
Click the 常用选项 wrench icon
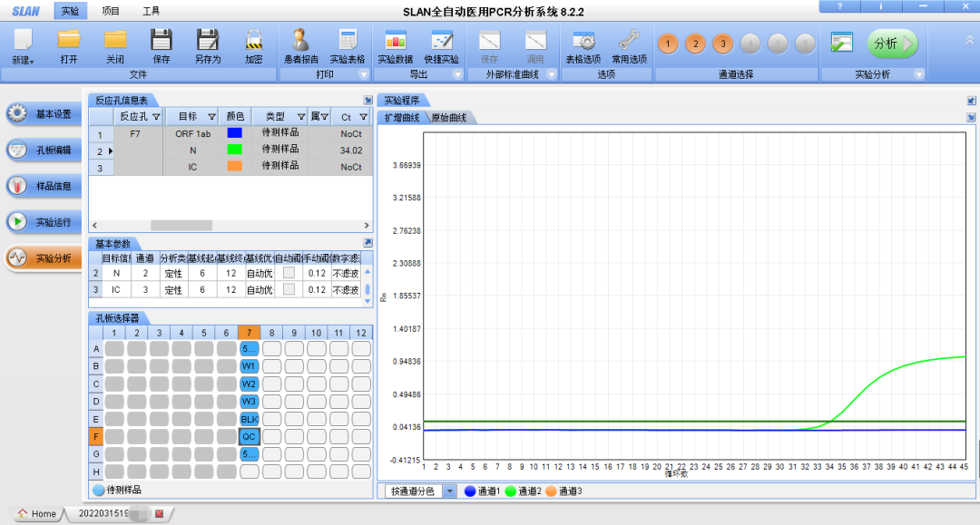tap(629, 40)
